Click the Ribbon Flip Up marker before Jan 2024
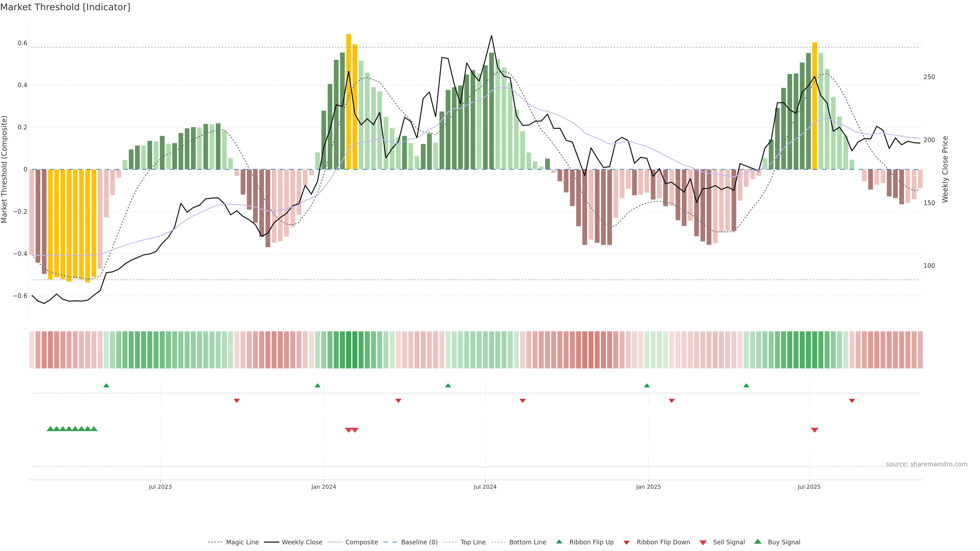Viewport: 980px width, 551px height. point(318,386)
